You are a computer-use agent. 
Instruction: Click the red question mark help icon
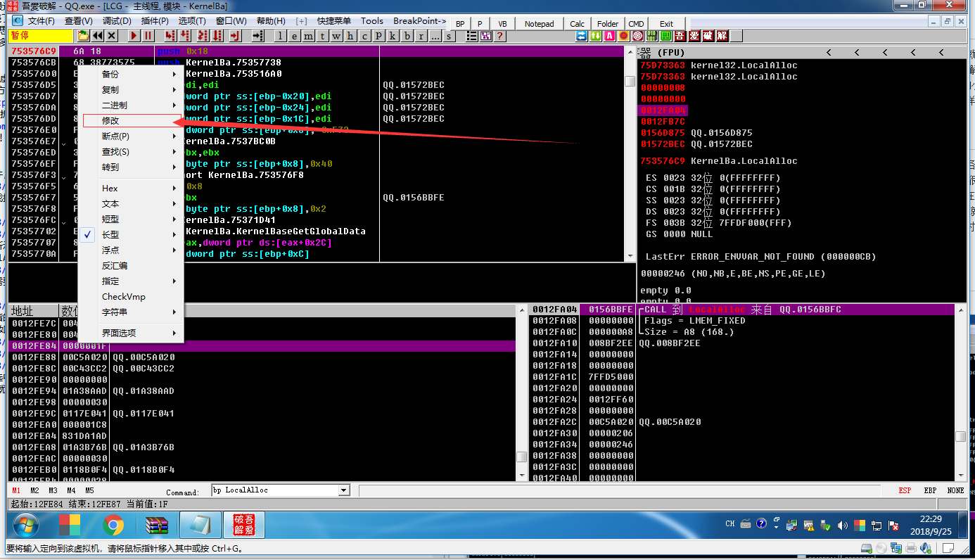[499, 36]
